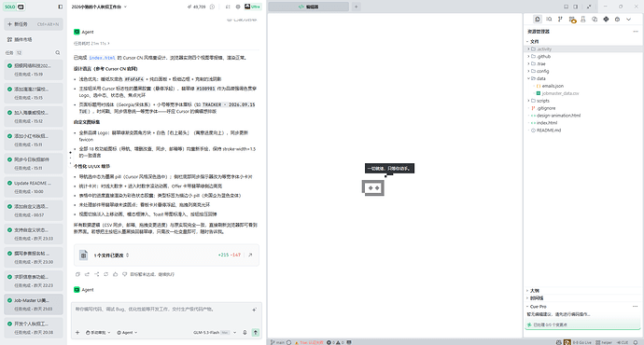Screen dimensions: 644x345
Task: Open the GLM model selector dropdown
Action: (x=215, y=332)
